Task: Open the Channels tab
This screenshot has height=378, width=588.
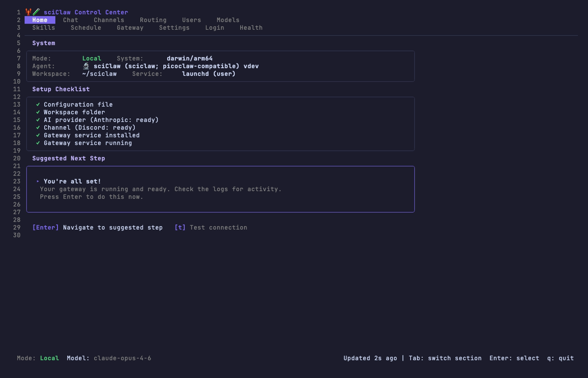Action: click(x=109, y=20)
